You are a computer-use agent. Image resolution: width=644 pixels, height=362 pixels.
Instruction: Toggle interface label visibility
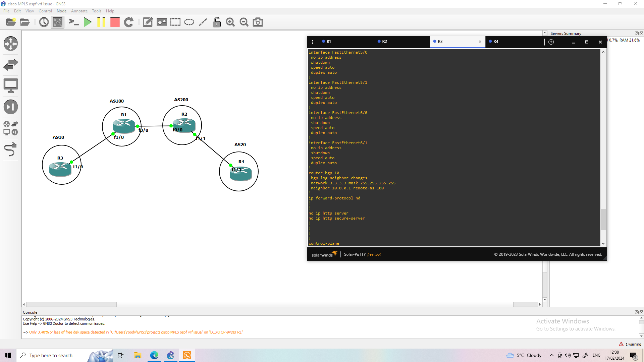[57, 22]
